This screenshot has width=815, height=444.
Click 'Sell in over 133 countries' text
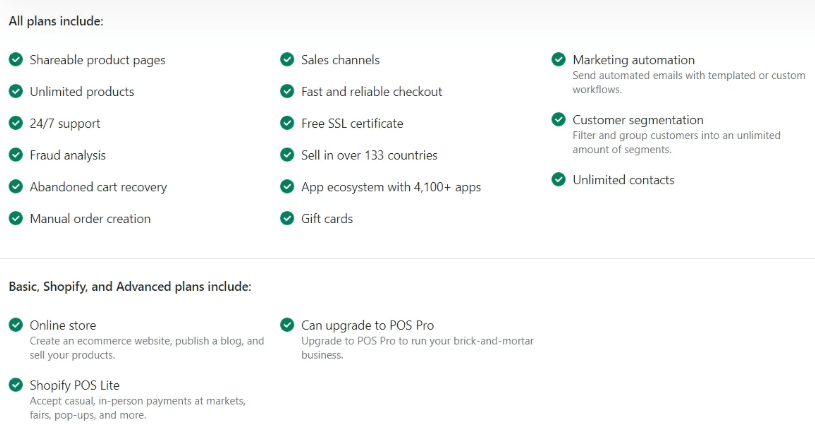[370, 155]
